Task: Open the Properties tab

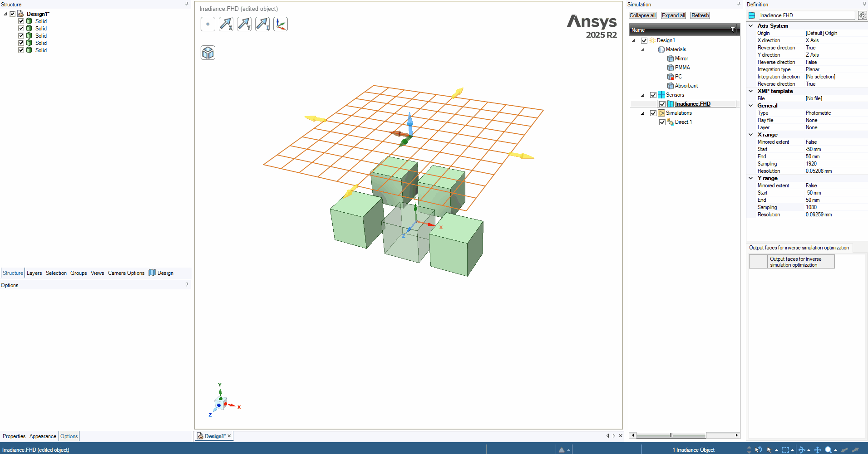Action: (14, 436)
